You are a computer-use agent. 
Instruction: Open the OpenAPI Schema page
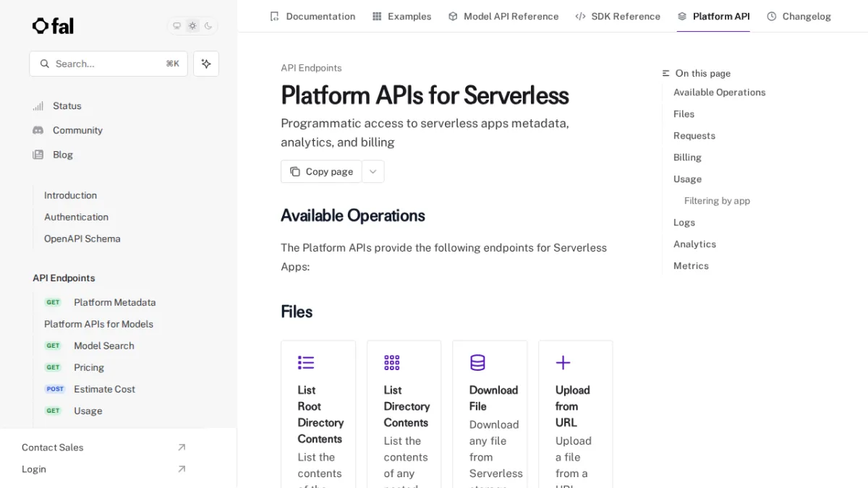point(82,239)
